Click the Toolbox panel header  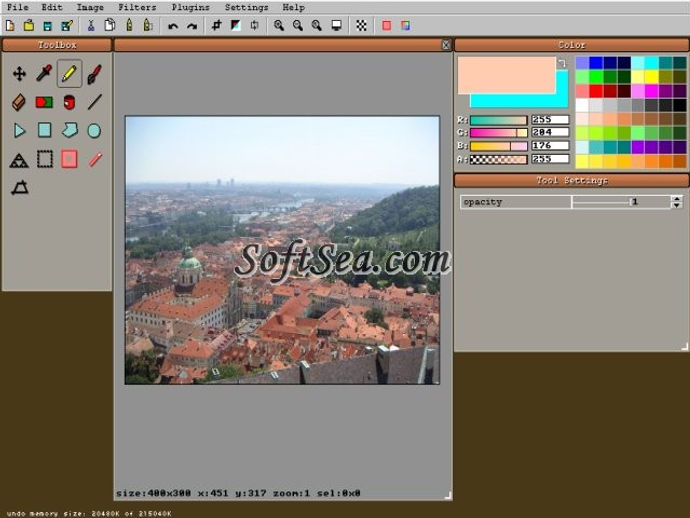pos(57,45)
